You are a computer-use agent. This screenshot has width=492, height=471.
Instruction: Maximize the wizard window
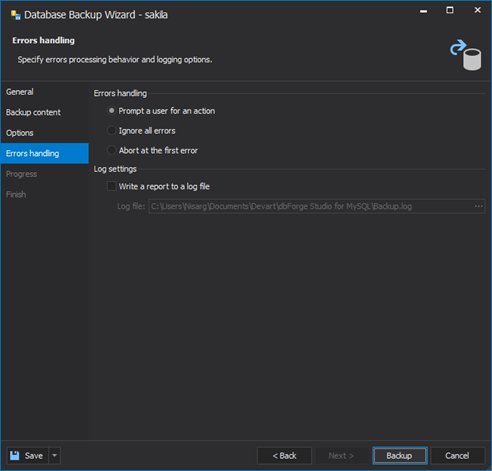[x=450, y=10]
